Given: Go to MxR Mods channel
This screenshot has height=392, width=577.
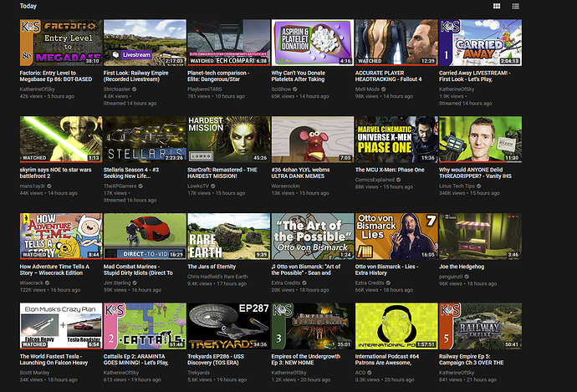Looking at the screenshot, I should (367, 89).
